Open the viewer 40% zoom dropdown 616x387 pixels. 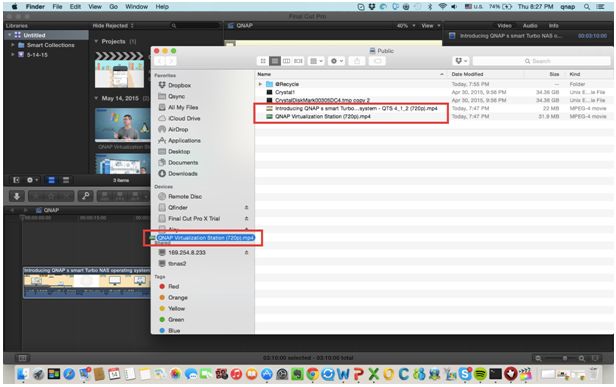click(406, 26)
